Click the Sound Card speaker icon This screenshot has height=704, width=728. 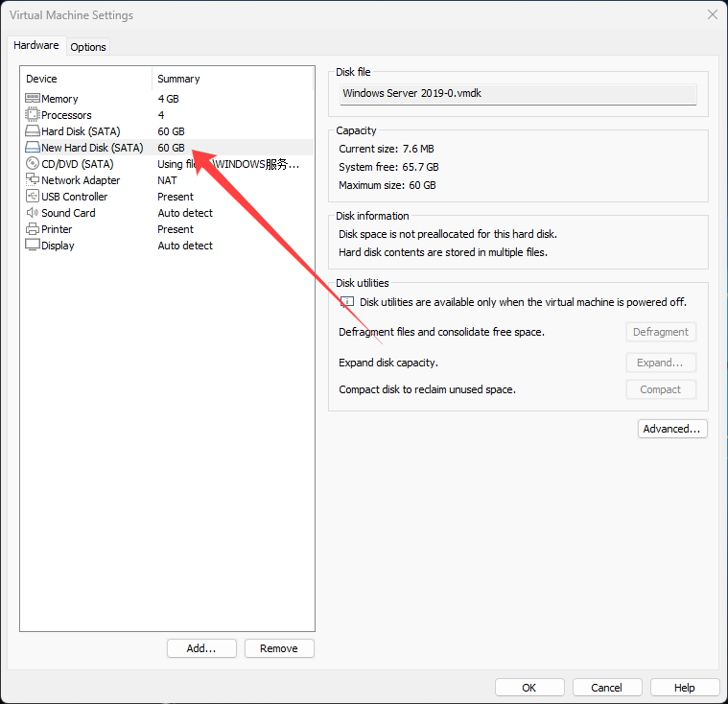pos(33,213)
